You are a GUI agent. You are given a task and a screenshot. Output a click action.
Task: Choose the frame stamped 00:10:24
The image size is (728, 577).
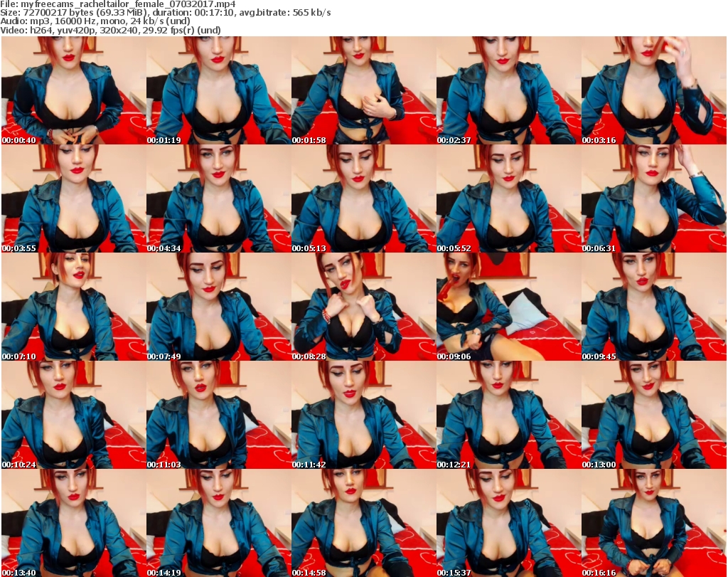click(x=74, y=415)
